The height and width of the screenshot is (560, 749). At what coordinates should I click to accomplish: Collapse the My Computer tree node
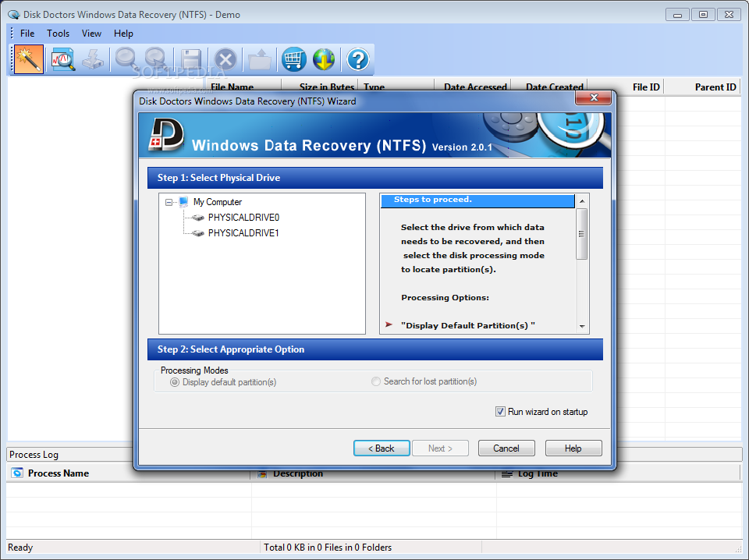(x=169, y=203)
